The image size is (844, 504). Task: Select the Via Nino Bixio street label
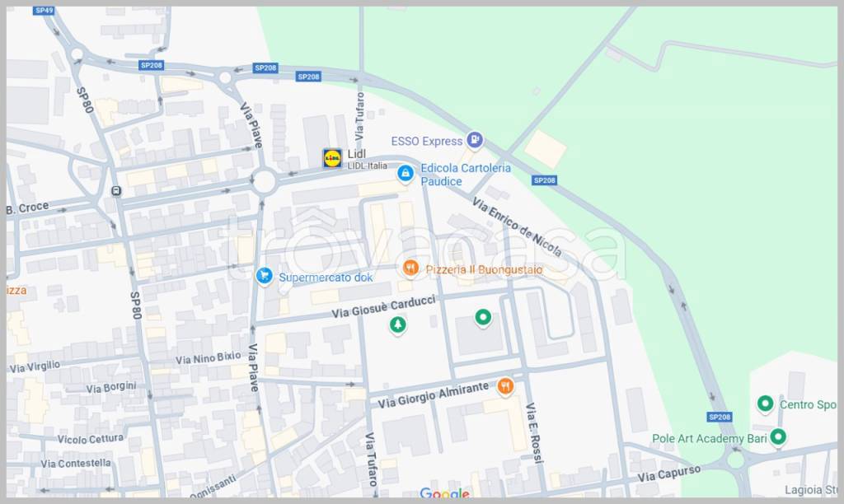(208, 358)
